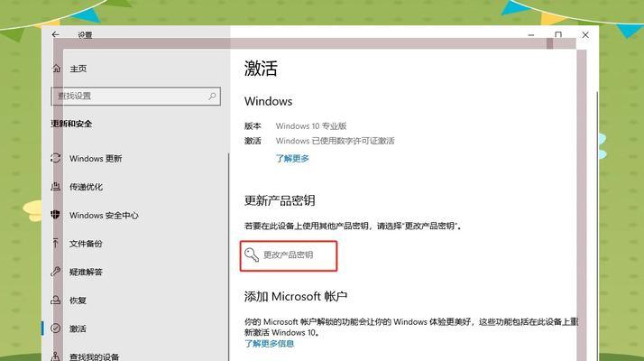Click the 更新产品密钥 heading
644x361 pixels.
280,200
